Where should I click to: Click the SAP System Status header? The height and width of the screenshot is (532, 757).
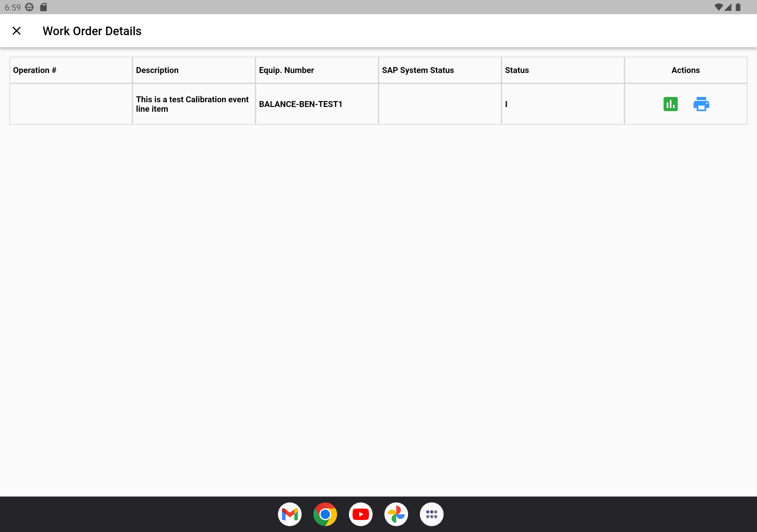coord(418,70)
